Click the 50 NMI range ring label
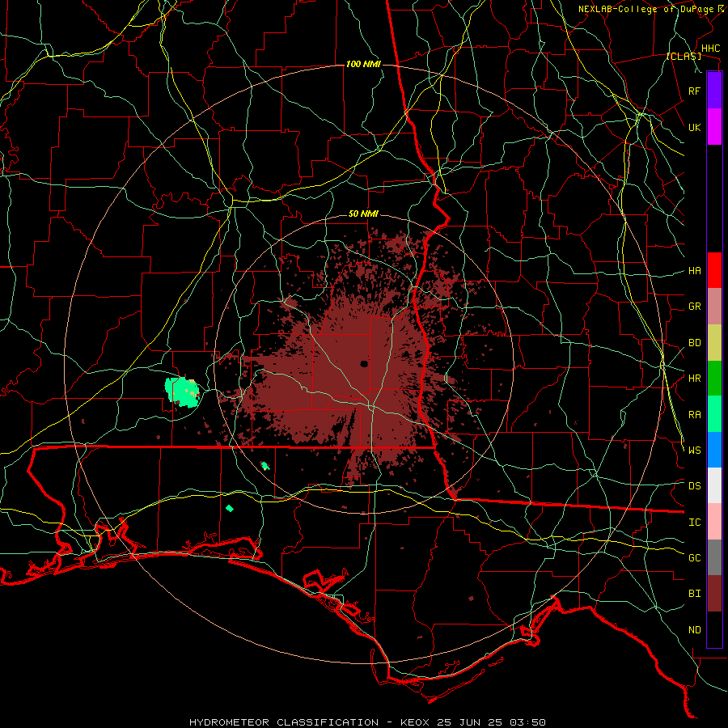 click(x=363, y=214)
